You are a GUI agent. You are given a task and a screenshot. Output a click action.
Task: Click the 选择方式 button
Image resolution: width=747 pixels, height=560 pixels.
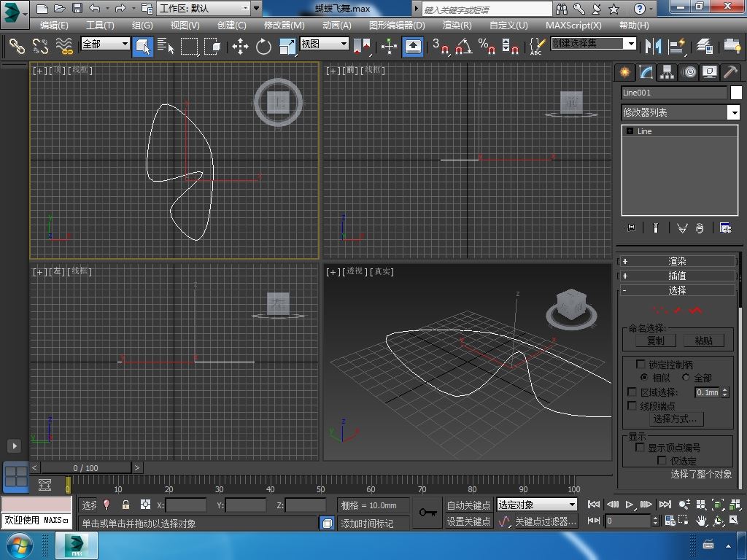pyautogui.click(x=676, y=419)
